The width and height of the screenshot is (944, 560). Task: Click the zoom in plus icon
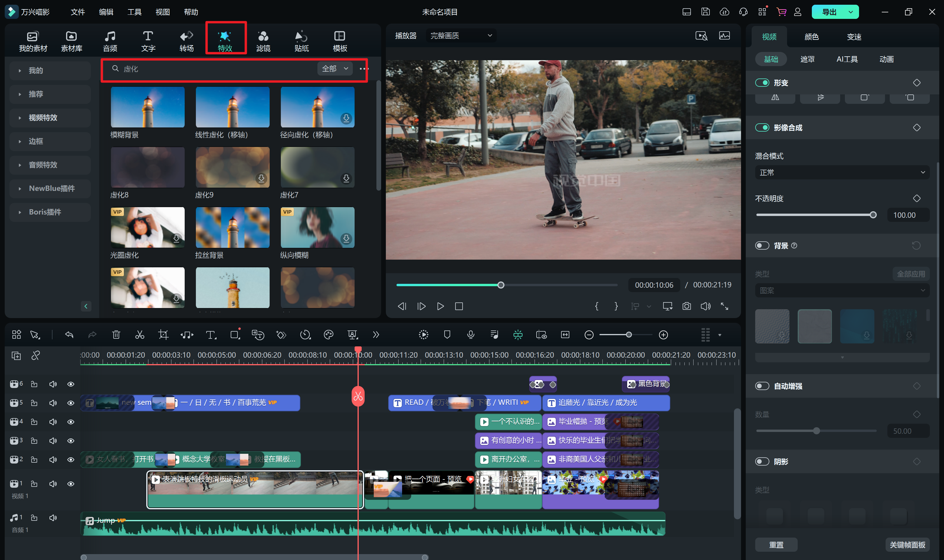click(x=663, y=335)
